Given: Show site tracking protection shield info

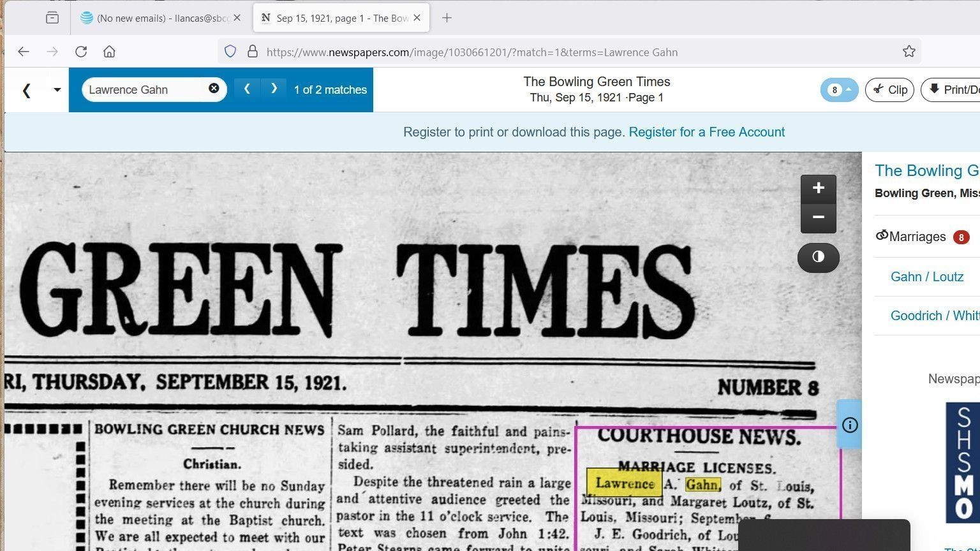Looking at the screenshot, I should 230,52.
